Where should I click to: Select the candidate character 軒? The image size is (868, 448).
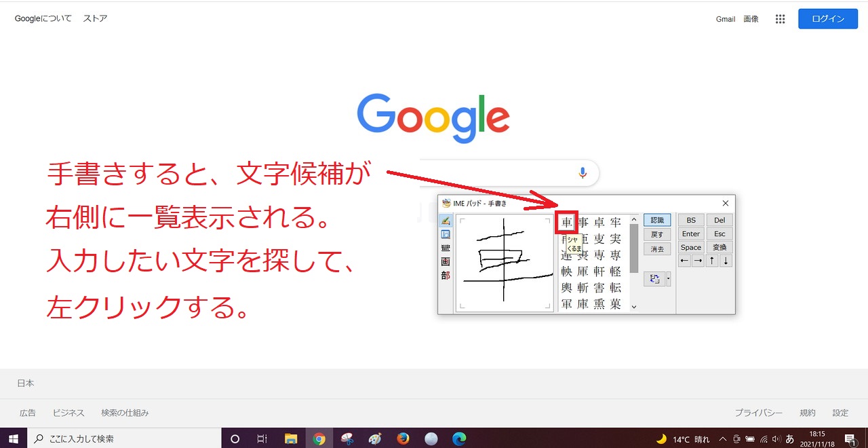pyautogui.click(x=599, y=271)
